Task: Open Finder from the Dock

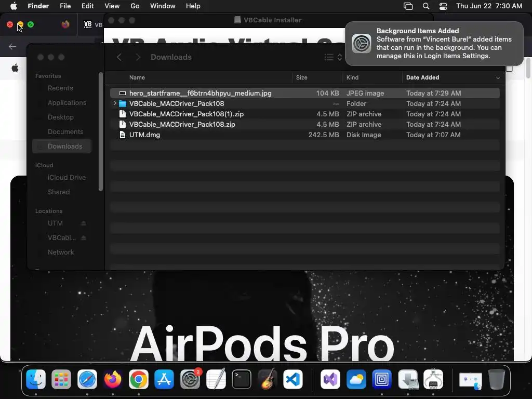Action: (36, 379)
